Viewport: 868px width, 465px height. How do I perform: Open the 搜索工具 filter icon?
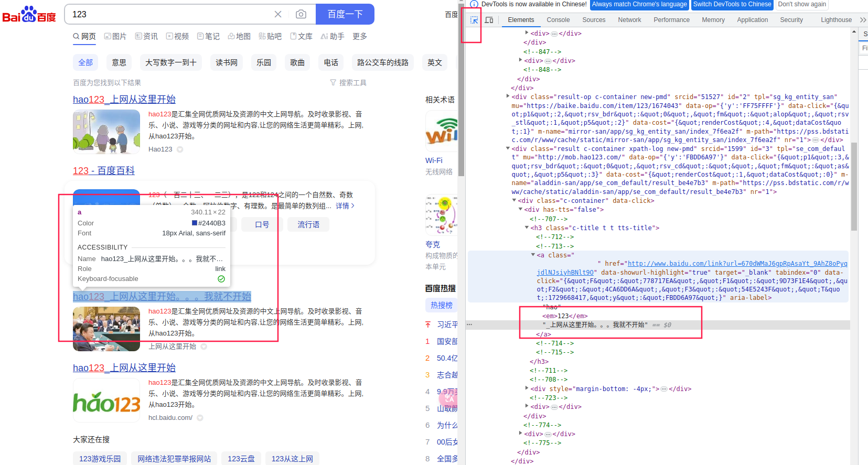(x=333, y=83)
